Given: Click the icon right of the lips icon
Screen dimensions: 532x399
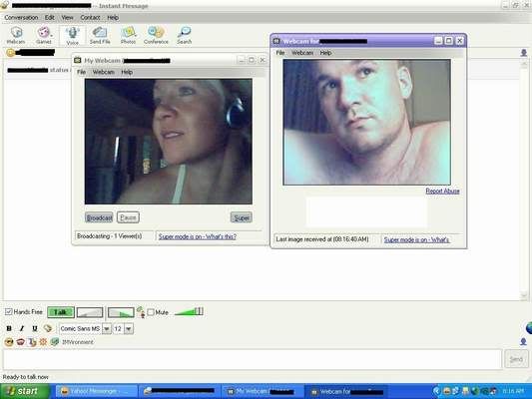Looking at the screenshot, I should point(32,342).
